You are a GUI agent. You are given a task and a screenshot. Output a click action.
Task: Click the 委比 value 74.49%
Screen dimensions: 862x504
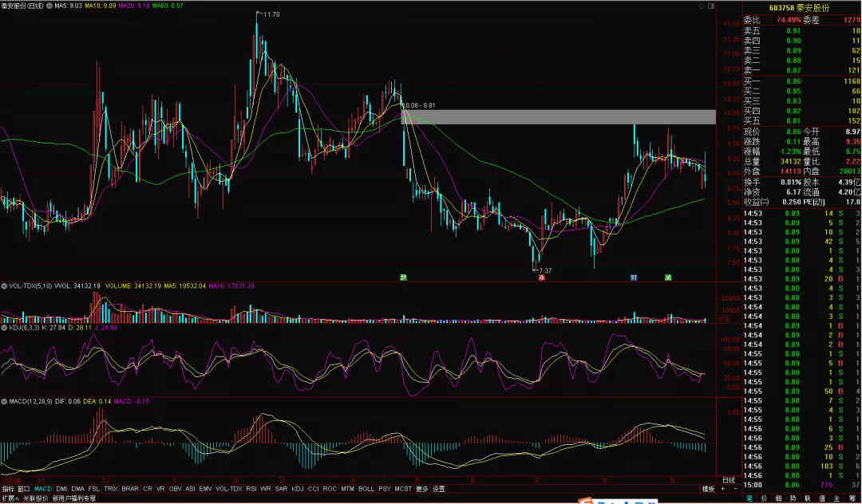click(x=789, y=20)
